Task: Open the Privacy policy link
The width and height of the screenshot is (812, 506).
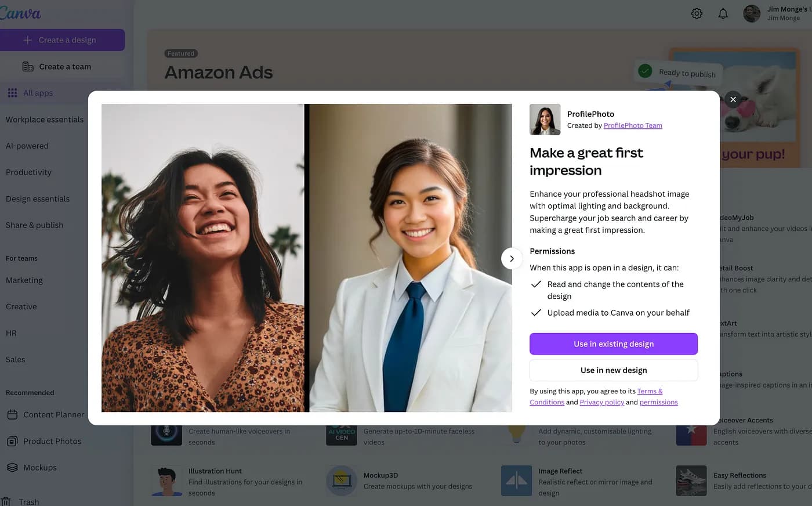Action: [601, 402]
